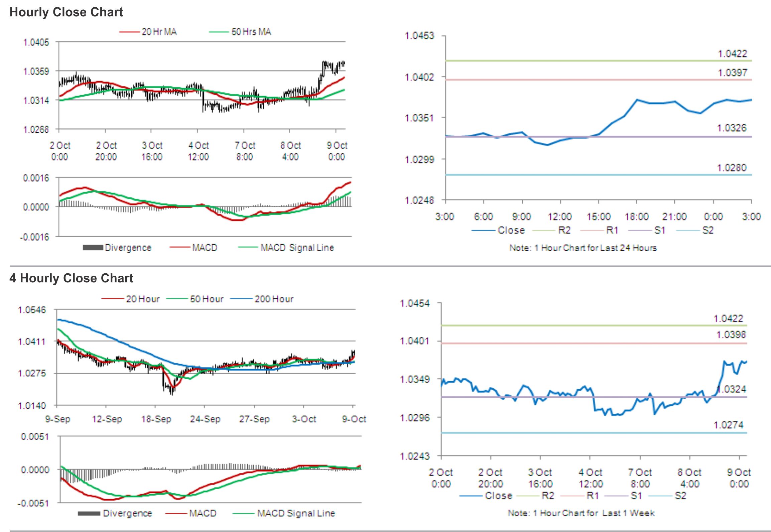771x532 pixels.
Task: Click the blue line swatch beside "200 Hour"
Action: pyautogui.click(x=241, y=299)
